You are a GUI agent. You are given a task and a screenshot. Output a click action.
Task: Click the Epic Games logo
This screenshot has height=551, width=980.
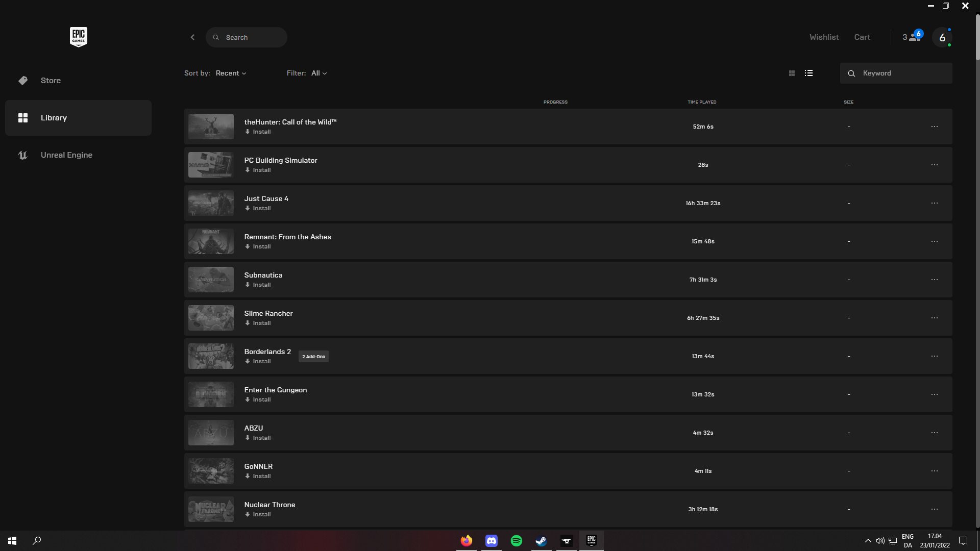pos(78,37)
